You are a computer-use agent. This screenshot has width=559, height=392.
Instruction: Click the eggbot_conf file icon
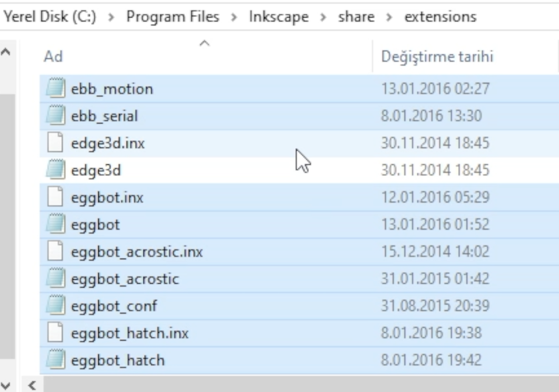pyautogui.click(x=55, y=306)
